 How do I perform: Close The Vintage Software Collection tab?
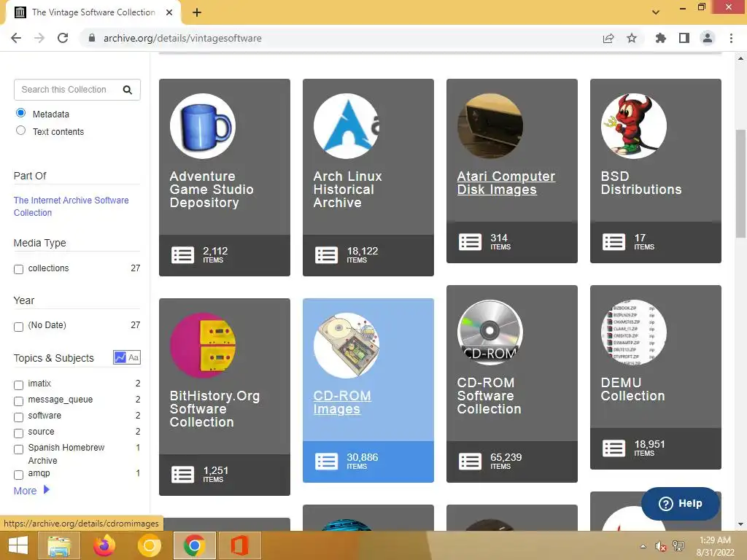[169, 12]
